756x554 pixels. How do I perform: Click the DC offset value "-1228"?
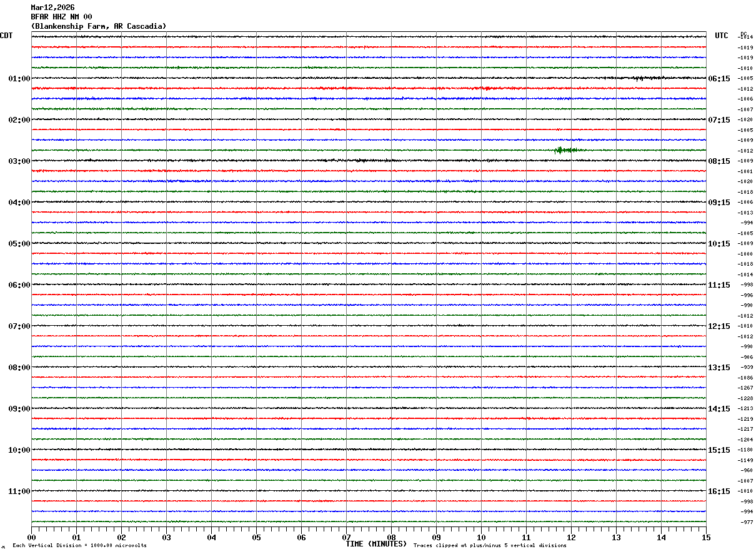(745, 398)
